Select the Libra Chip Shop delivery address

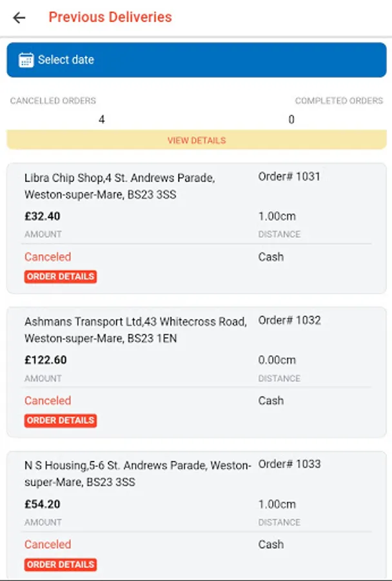coord(119,186)
